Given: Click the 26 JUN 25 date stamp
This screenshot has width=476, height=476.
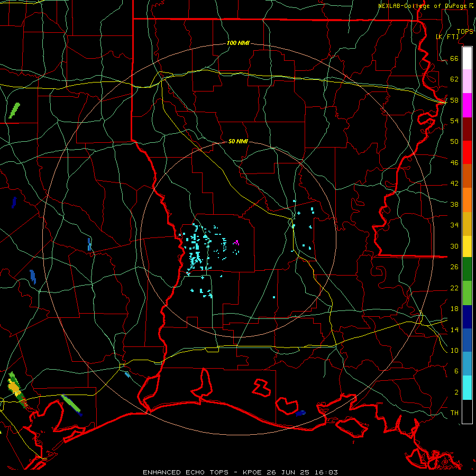Looking at the screenshot, I should click(288, 472).
